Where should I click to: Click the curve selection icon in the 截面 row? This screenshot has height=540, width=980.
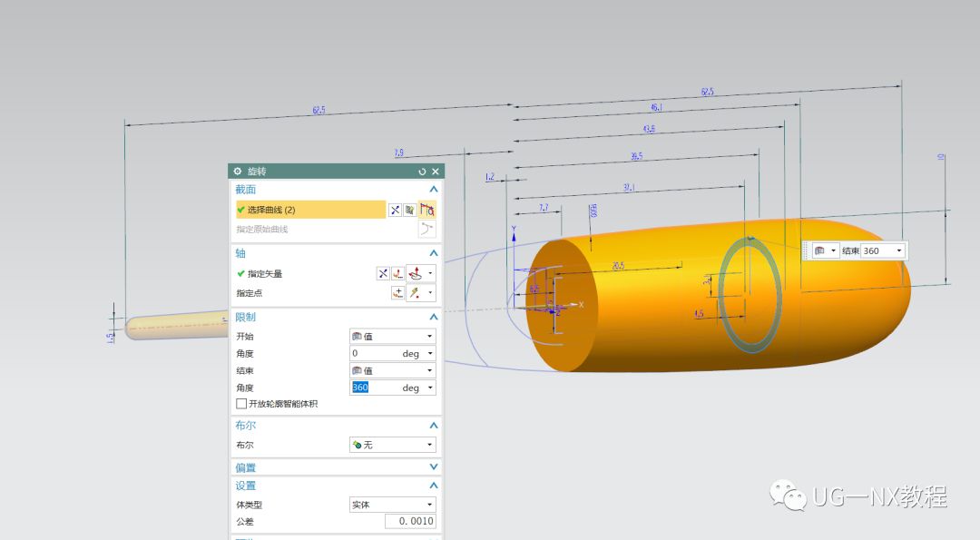427,210
